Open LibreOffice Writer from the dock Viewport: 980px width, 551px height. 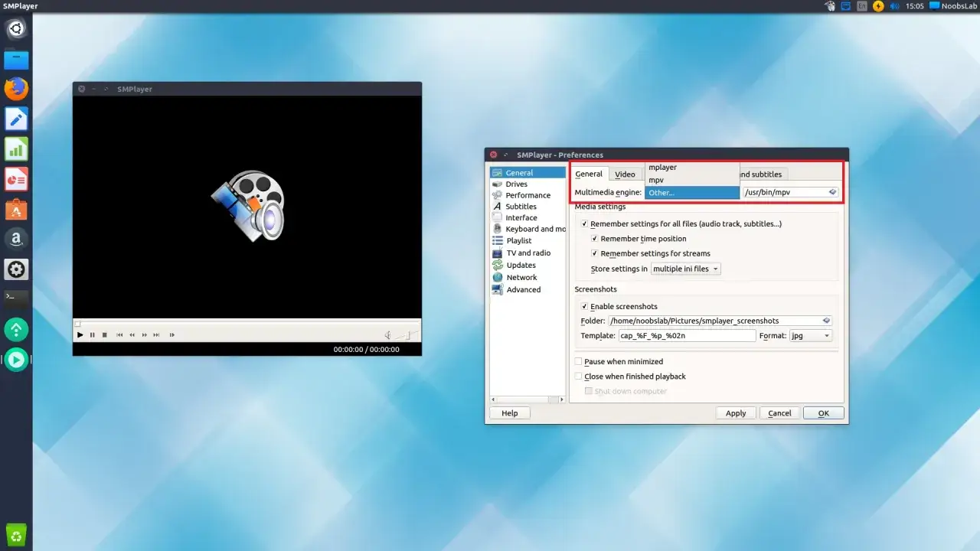click(x=16, y=119)
